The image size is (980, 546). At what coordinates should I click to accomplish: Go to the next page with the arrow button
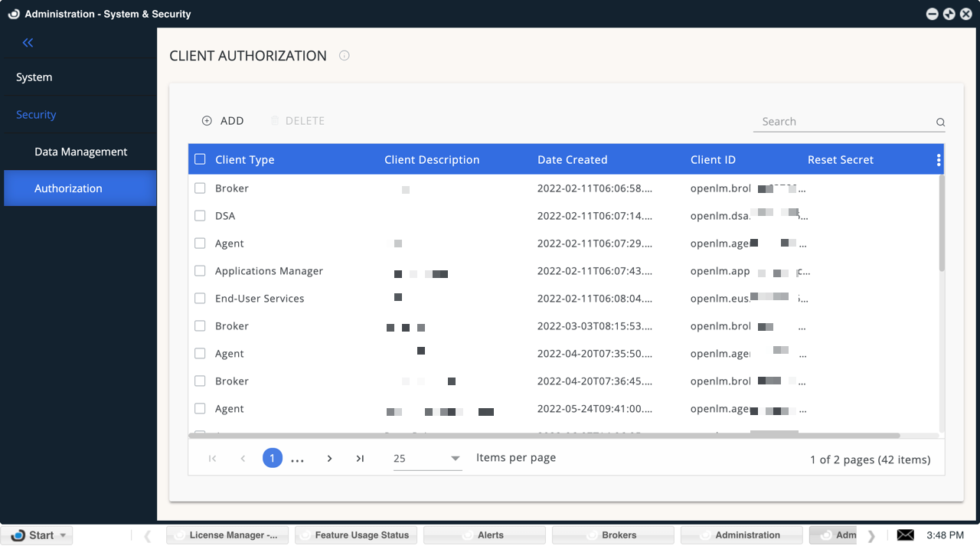click(x=329, y=458)
